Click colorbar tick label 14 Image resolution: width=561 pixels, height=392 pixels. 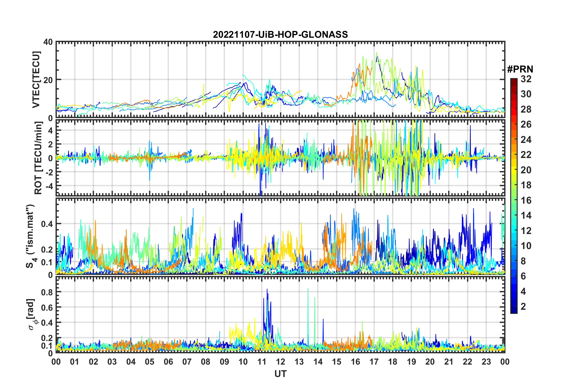526,215
